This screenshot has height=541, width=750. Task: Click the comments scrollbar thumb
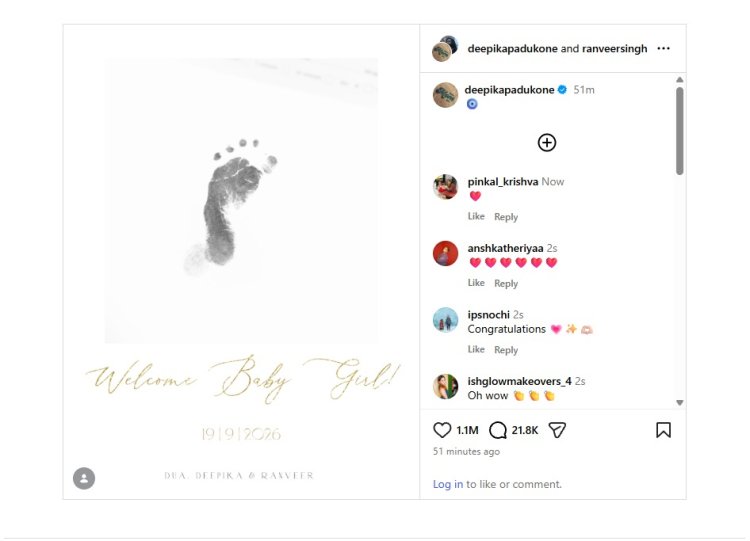coord(680,131)
